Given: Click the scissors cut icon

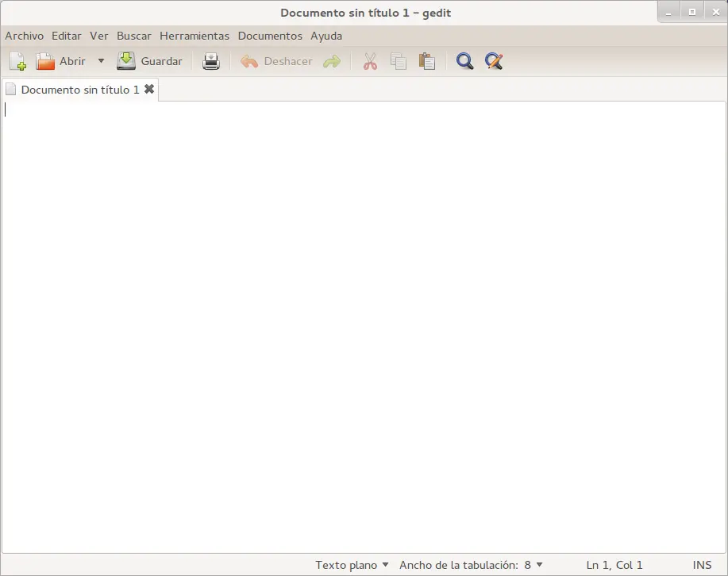Looking at the screenshot, I should pos(370,61).
